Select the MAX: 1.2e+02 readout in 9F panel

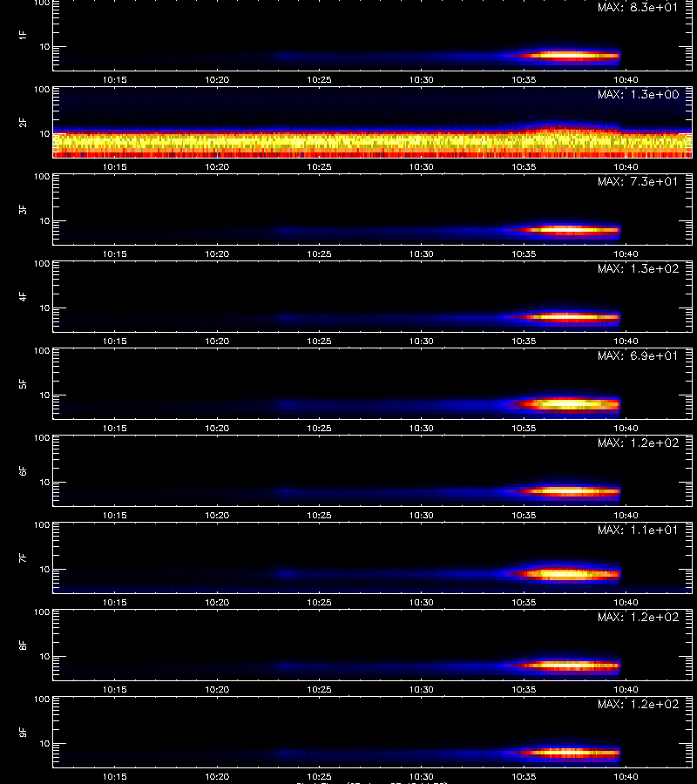[638, 705]
